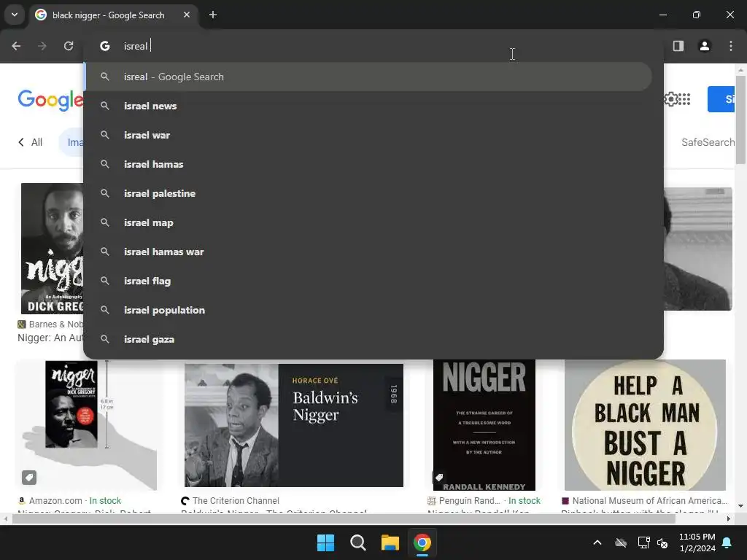Open the Amazon.com source link
The image size is (747, 560).
69,500
